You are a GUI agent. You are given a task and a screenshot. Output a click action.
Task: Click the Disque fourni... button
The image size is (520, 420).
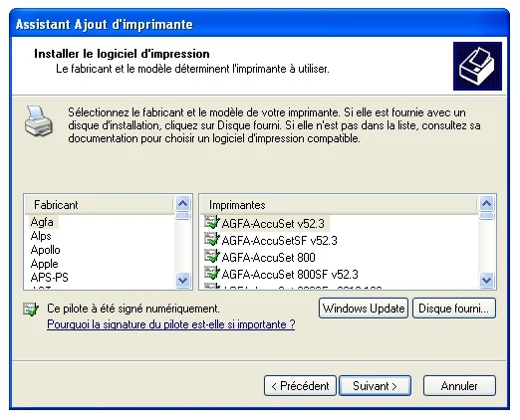(454, 309)
